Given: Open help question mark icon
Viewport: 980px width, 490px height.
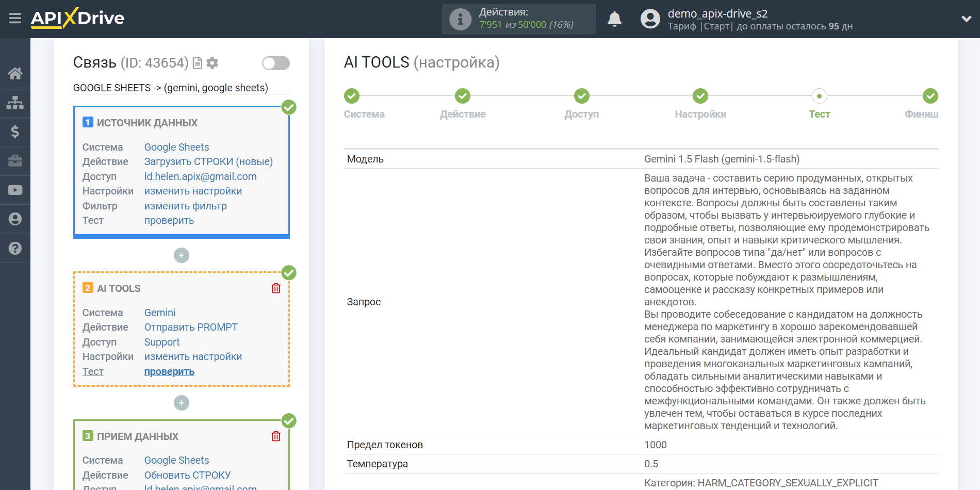Looking at the screenshot, I should coord(15,248).
